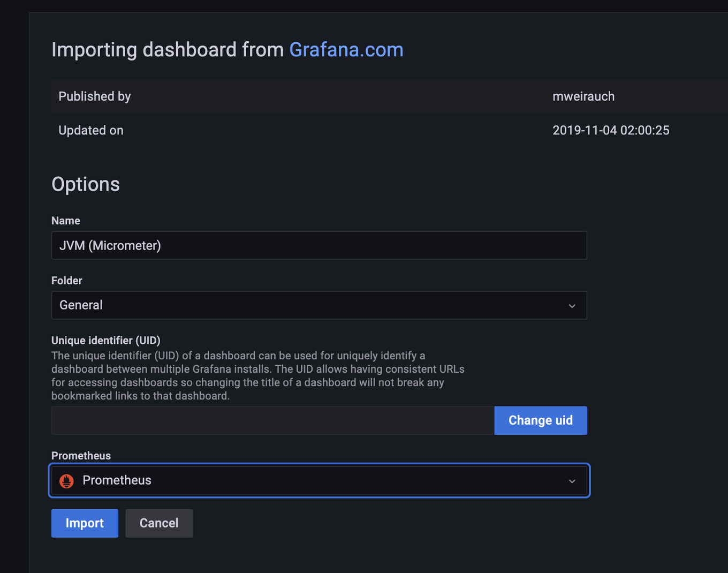This screenshot has height=573, width=728.
Task: Click the publisher name mweirauch
Action: tap(583, 96)
